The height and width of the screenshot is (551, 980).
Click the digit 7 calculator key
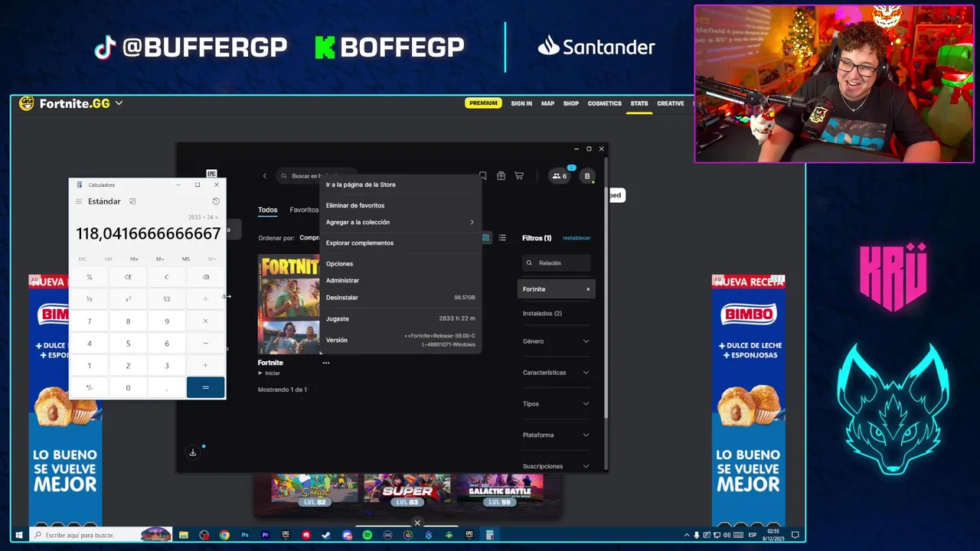pyautogui.click(x=89, y=321)
